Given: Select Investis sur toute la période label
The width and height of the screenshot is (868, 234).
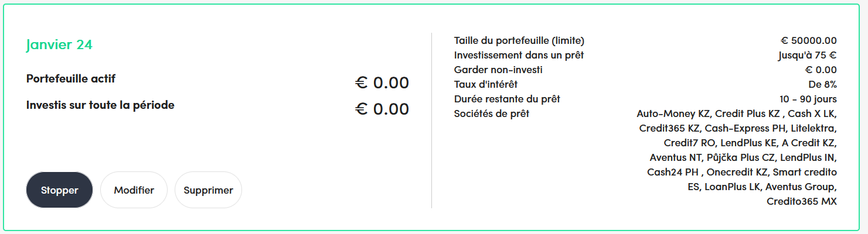Looking at the screenshot, I should 100,106.
